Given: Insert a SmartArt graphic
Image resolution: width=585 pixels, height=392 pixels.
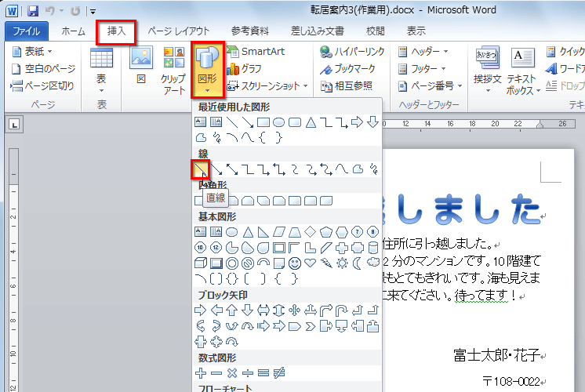Looking at the screenshot, I should click(256, 52).
